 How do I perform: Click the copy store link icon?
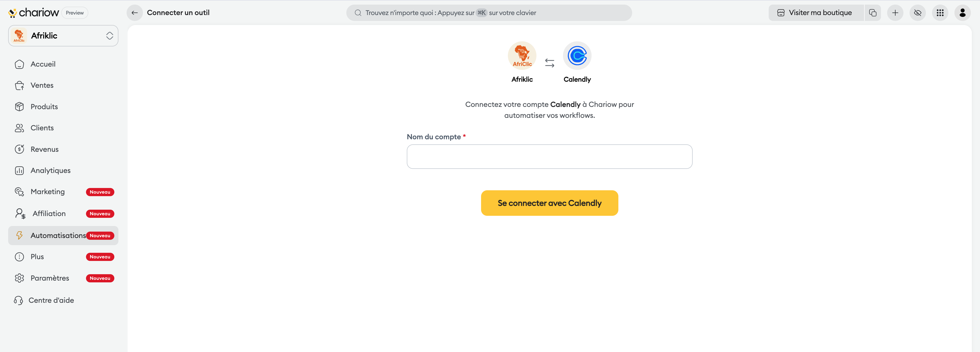[x=873, y=12]
